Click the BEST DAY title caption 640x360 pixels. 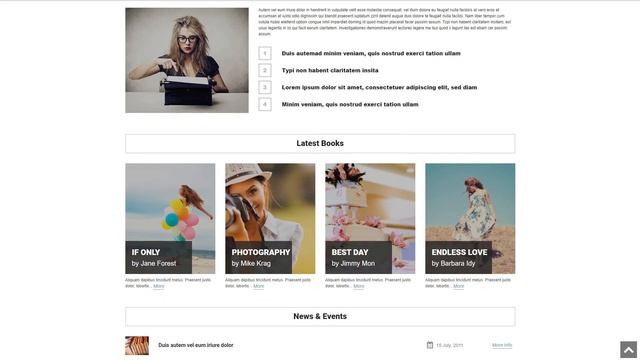pos(350,252)
